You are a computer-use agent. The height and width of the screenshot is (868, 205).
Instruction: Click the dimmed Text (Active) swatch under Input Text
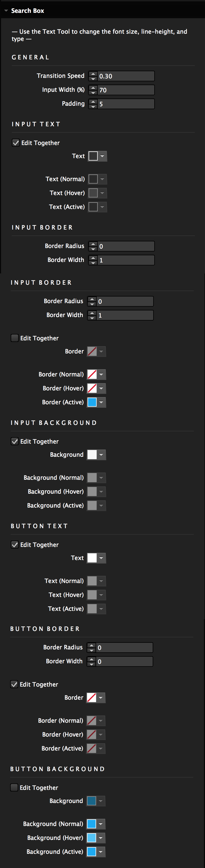pyautogui.click(x=93, y=207)
